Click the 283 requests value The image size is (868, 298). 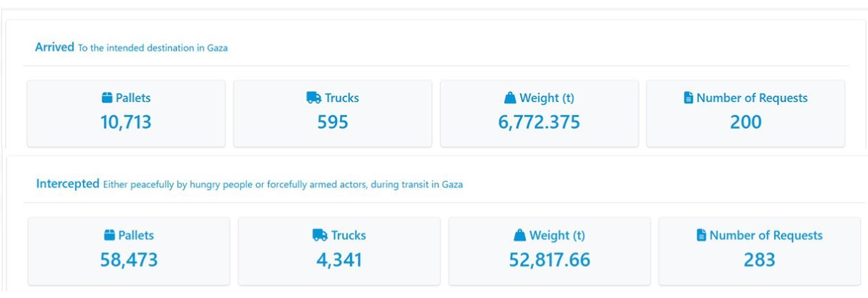[x=759, y=259]
